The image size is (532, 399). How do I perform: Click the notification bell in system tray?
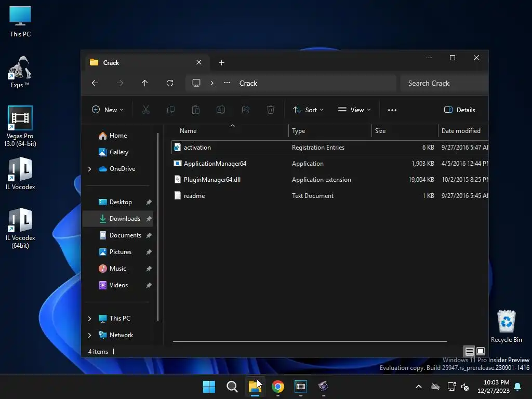[518, 387]
